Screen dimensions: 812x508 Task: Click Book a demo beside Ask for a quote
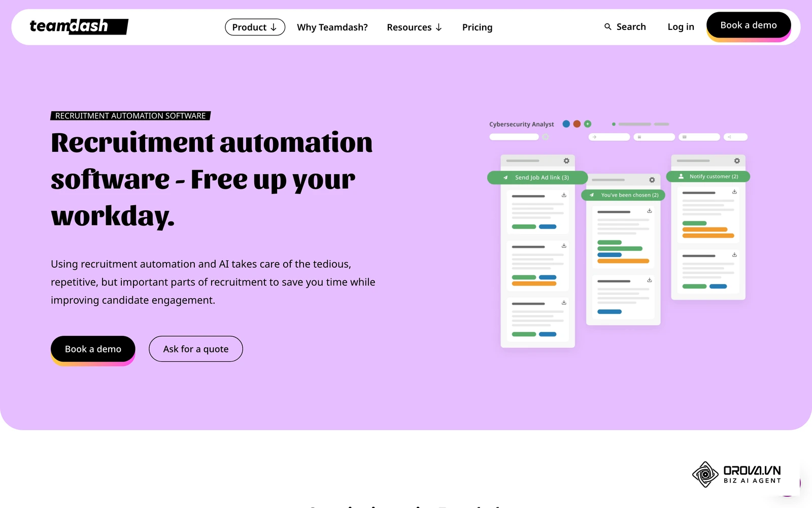pos(93,349)
